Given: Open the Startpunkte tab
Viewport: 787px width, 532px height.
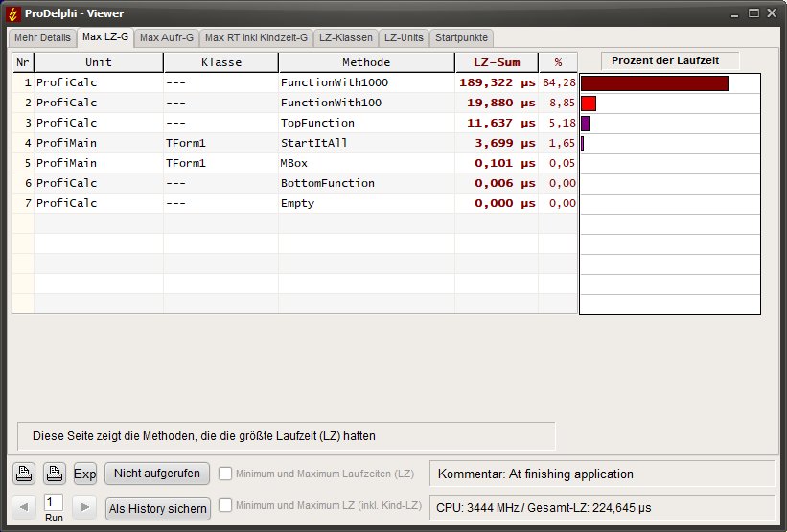Looking at the screenshot, I should point(461,37).
